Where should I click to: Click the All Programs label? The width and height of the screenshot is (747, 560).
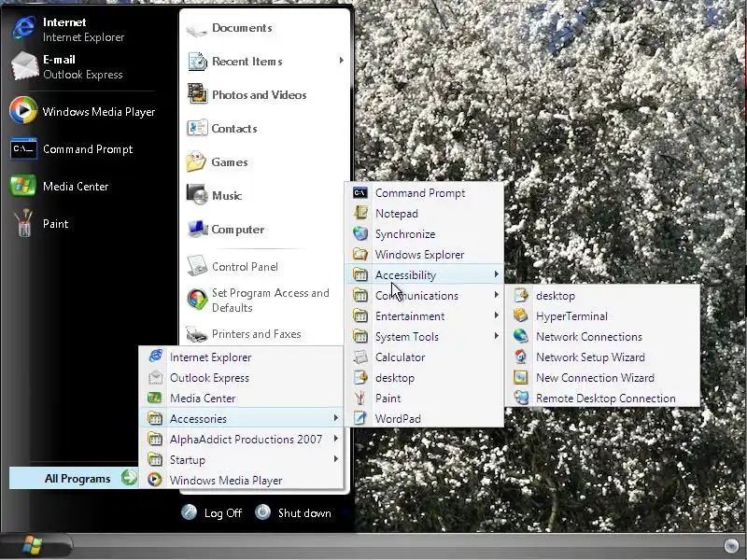78,479
